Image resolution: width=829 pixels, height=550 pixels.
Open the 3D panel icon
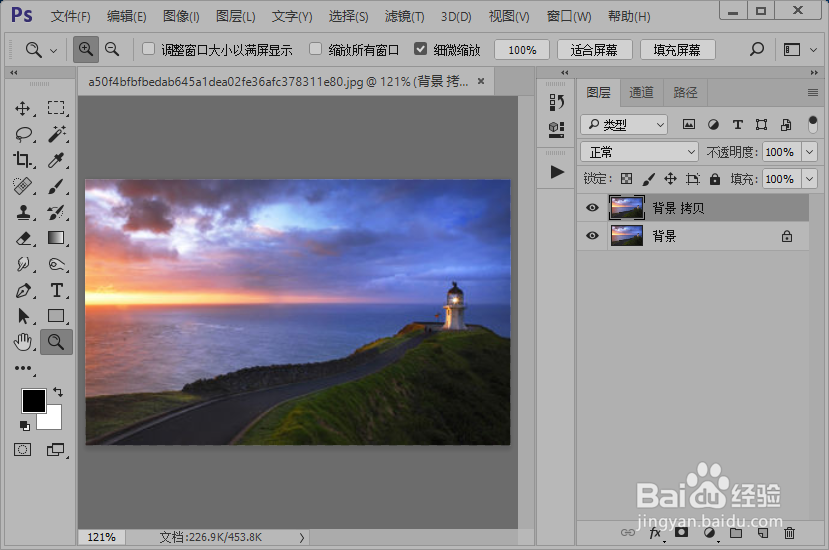click(556, 129)
